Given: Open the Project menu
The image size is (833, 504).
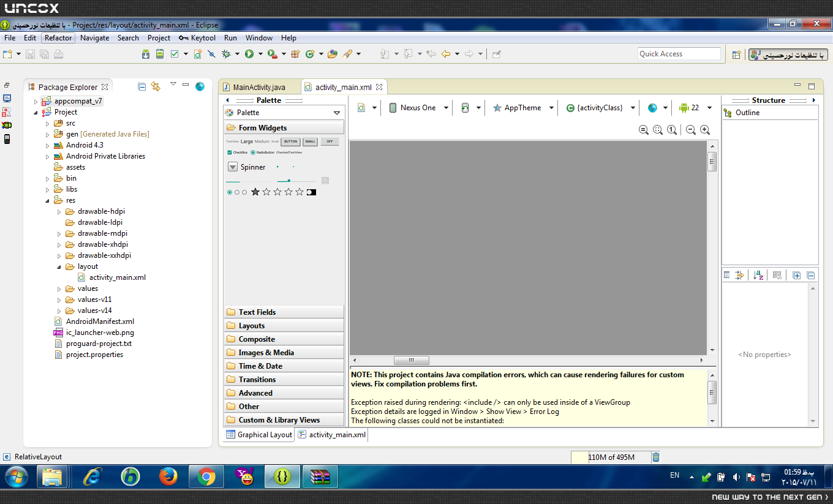Looking at the screenshot, I should 159,38.
